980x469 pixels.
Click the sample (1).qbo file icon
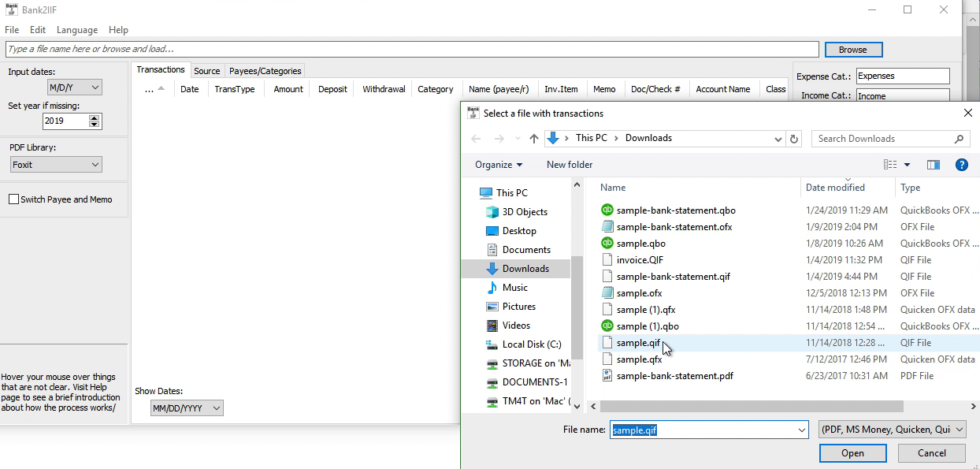click(x=607, y=326)
